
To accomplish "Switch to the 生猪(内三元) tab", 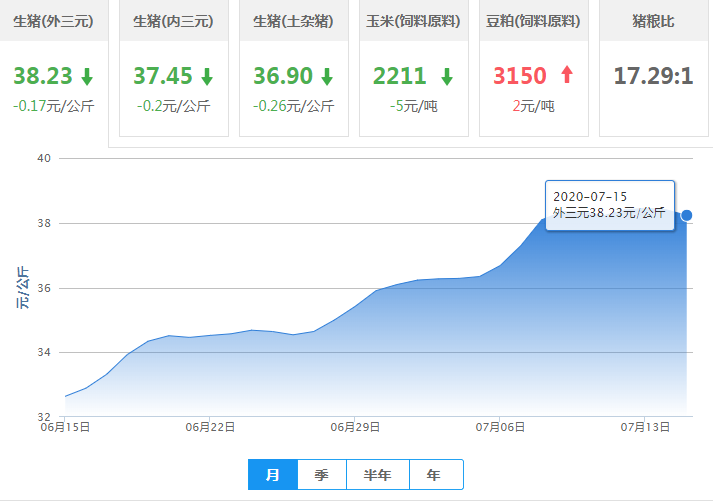I will point(174,21).
